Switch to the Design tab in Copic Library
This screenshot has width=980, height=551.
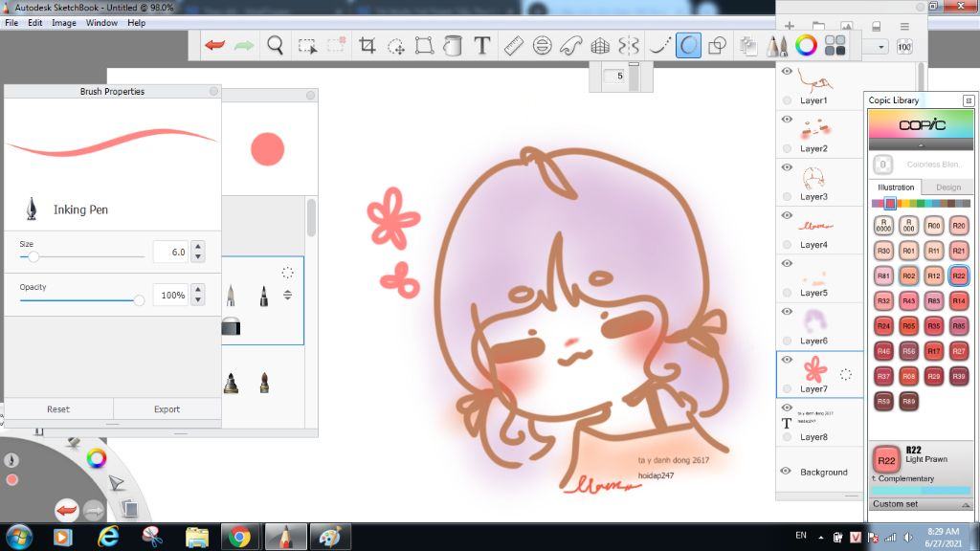click(x=948, y=187)
